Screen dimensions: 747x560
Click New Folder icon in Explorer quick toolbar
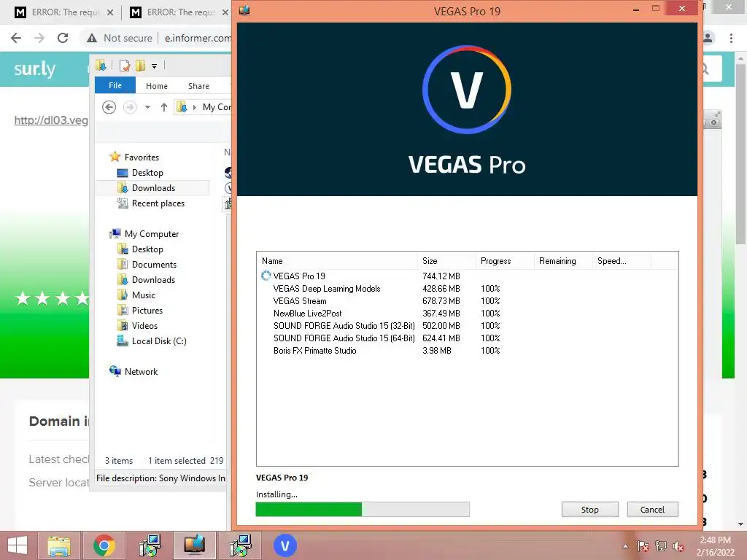point(141,65)
